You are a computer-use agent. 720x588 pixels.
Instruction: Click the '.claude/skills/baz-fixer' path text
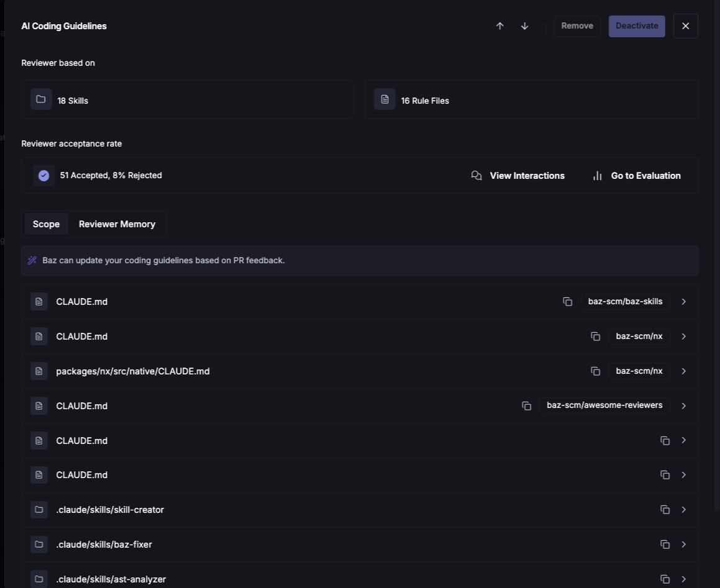[x=104, y=545]
